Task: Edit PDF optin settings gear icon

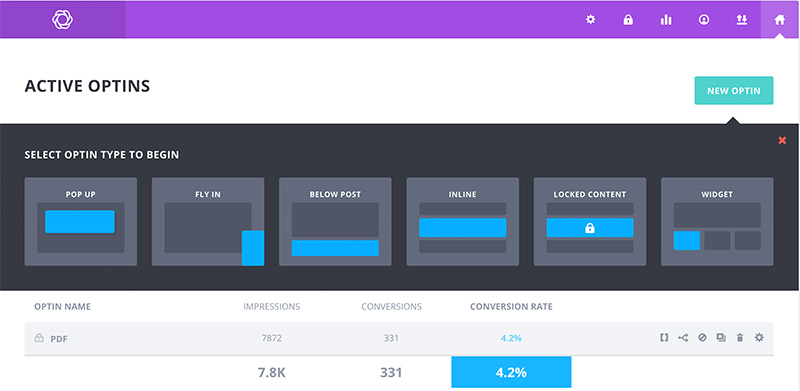Action: coord(759,337)
